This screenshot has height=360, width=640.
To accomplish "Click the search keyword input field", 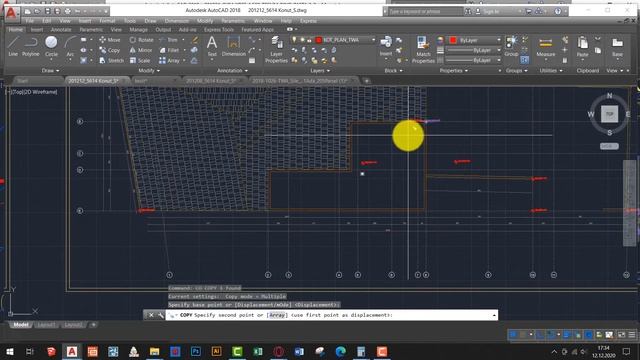I will pyautogui.click(x=425, y=11).
